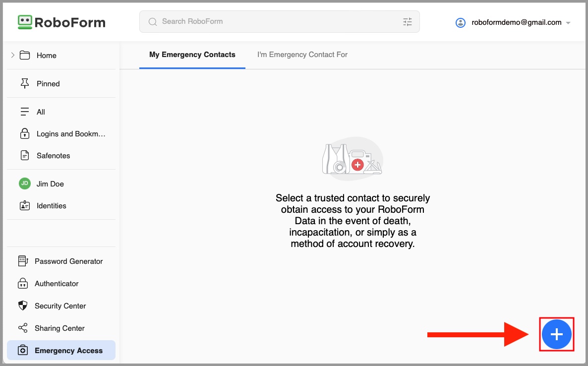Image resolution: width=588 pixels, height=366 pixels.
Task: Go to Sharing Center label
Action: 59,328
